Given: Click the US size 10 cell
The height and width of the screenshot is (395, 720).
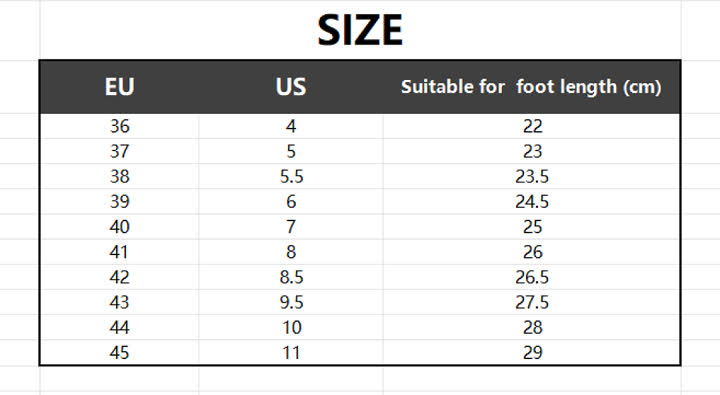Looking at the screenshot, I should click(x=291, y=327).
